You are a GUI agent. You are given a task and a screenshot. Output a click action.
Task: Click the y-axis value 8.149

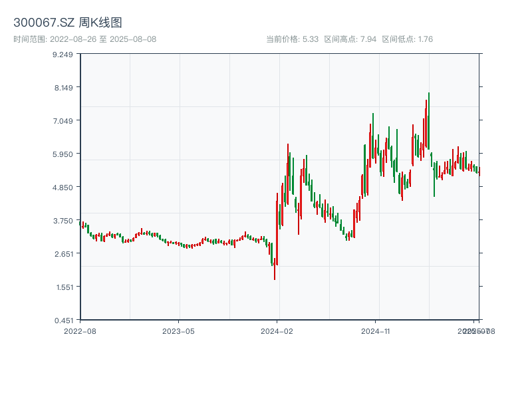pos(64,88)
